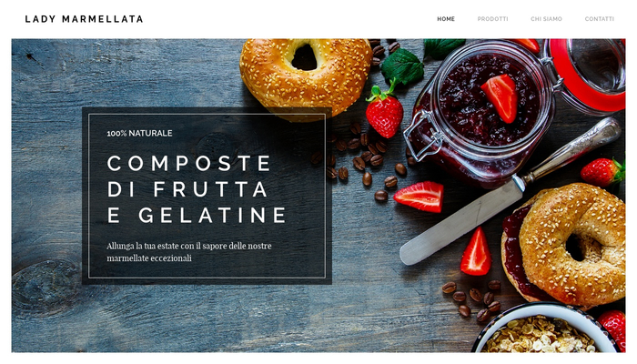The height and width of the screenshot is (364, 637).
Task: Select the "Composte di frutta e gelatine" headline
Action: click(197, 189)
